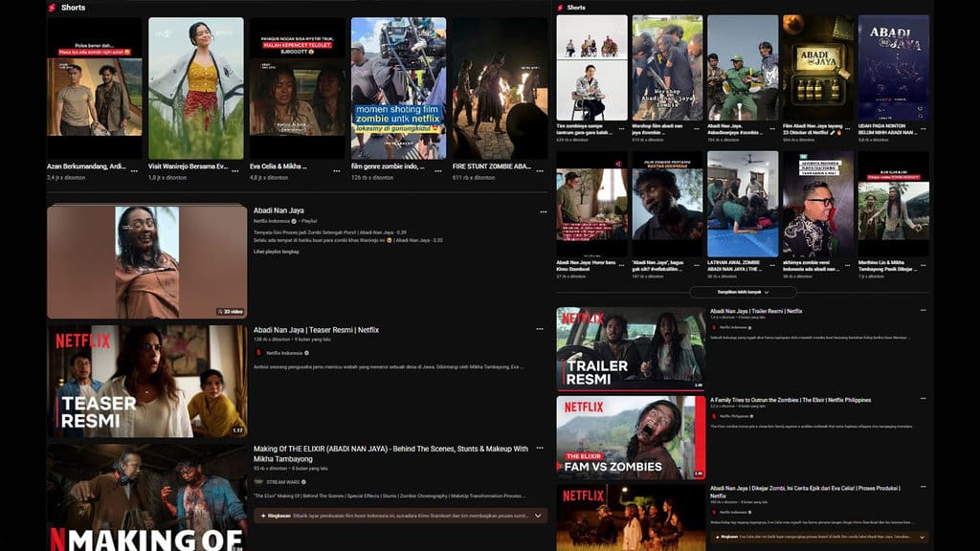Open 'Film Zombie Pertama' short thumbnail
Screen dimensions: 980x551
point(667,204)
